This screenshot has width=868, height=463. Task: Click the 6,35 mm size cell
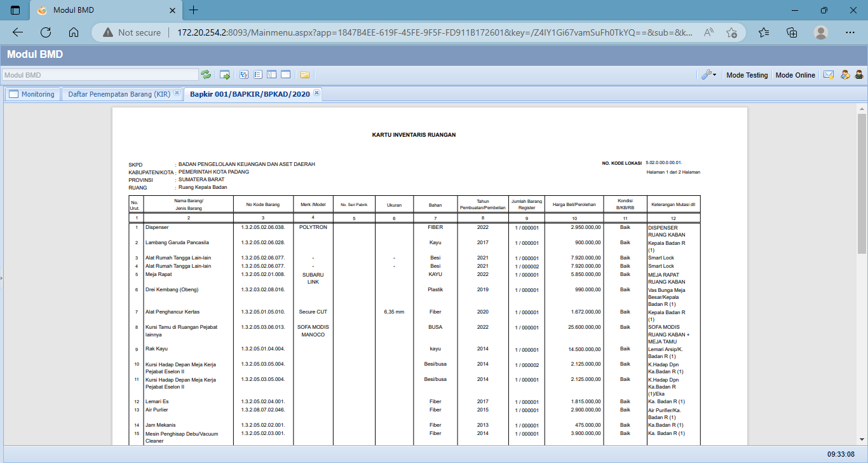pos(394,312)
